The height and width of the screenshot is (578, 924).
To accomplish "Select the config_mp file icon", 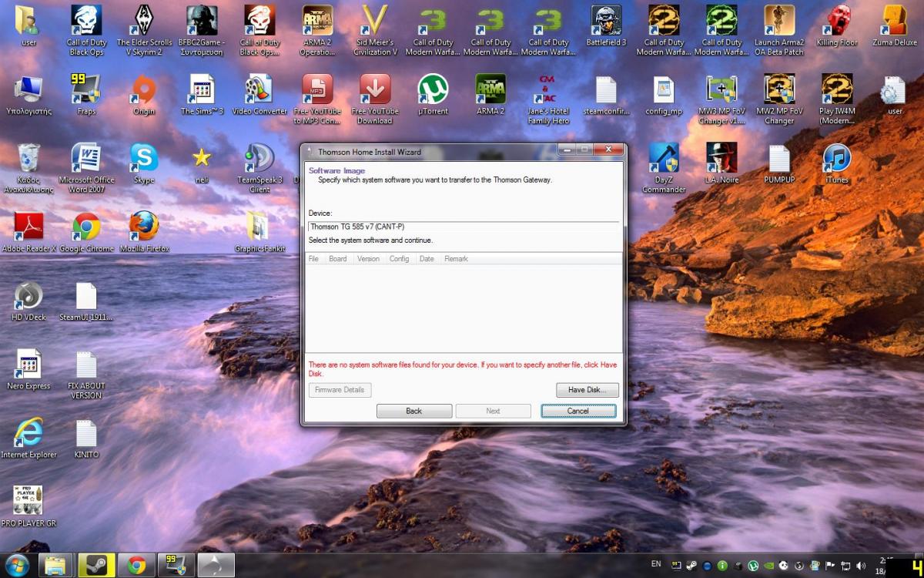I will click(x=664, y=95).
